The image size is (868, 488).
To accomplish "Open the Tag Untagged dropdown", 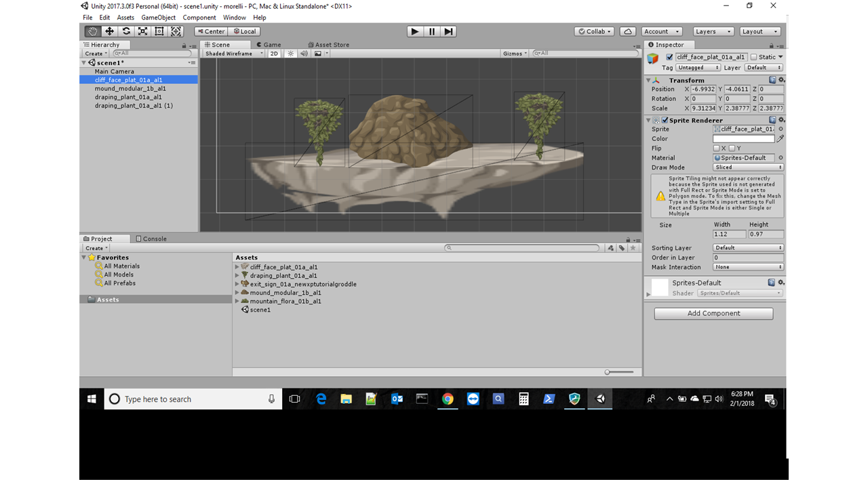I will pyautogui.click(x=698, y=68).
